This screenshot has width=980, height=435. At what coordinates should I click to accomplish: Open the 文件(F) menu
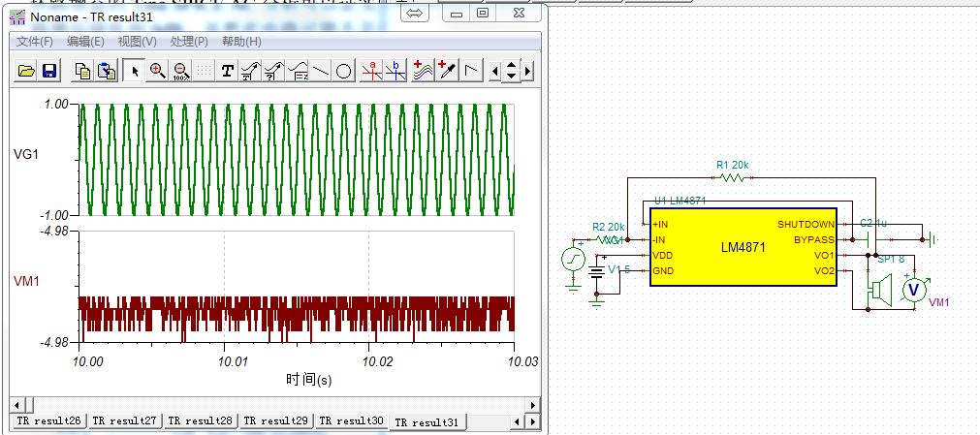[x=34, y=42]
